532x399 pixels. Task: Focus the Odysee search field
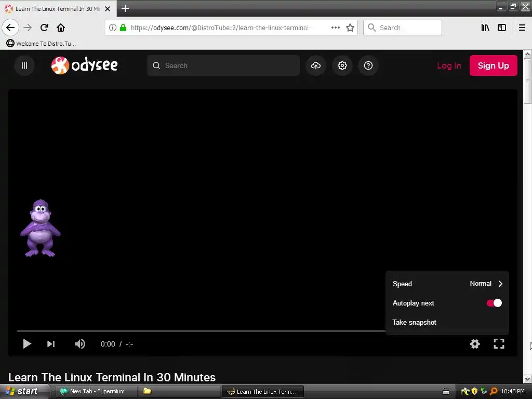[223, 65]
